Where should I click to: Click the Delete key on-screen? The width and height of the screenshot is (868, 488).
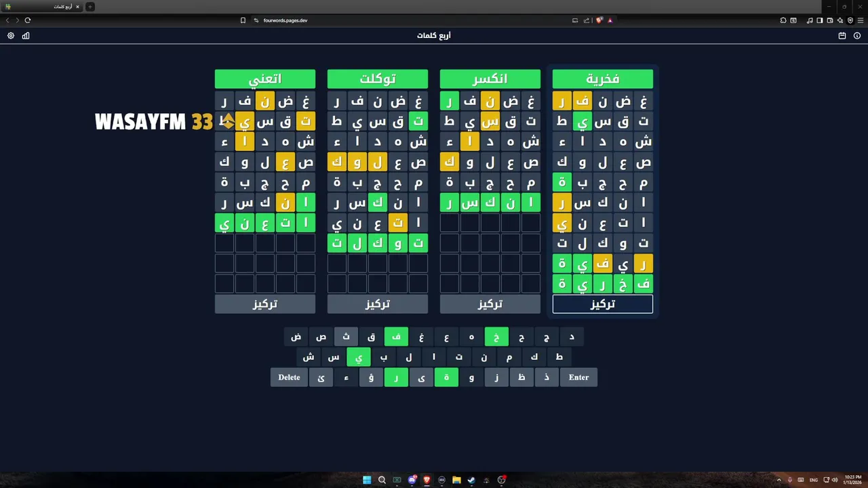pyautogui.click(x=289, y=378)
